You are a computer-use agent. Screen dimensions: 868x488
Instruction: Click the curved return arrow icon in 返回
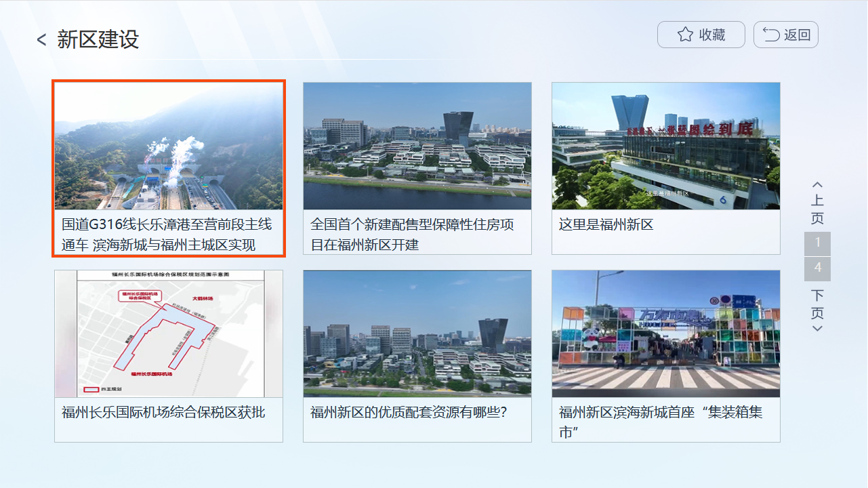point(770,34)
